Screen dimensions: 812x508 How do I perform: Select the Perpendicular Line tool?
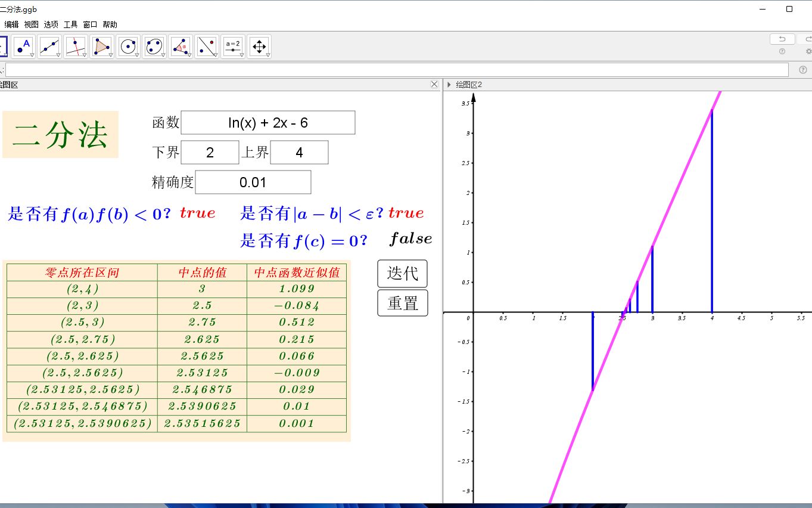75,45
